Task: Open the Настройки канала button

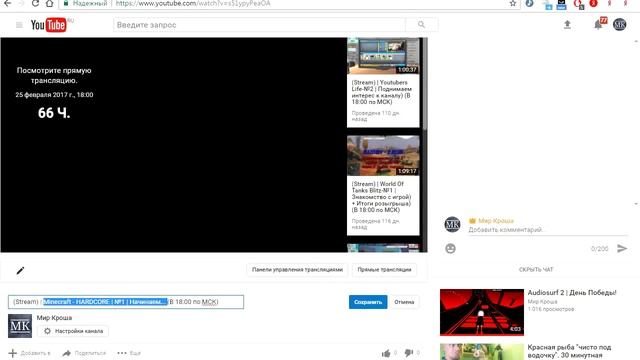Action: 73,331
